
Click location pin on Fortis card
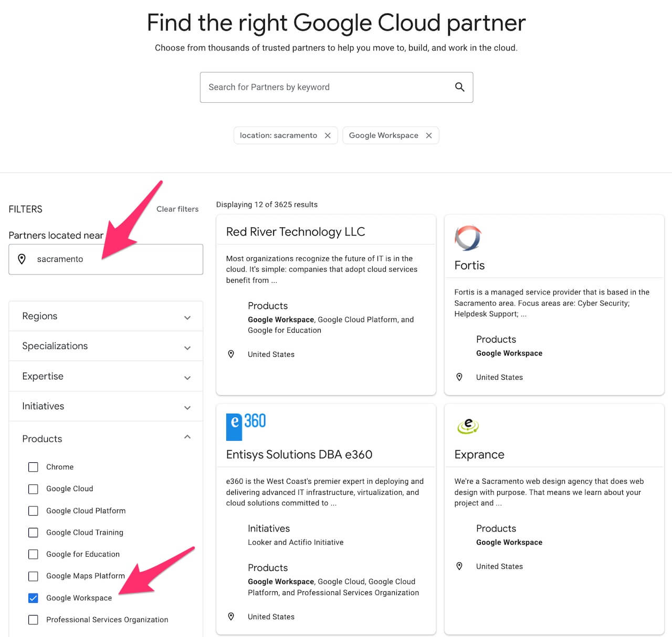pos(459,377)
